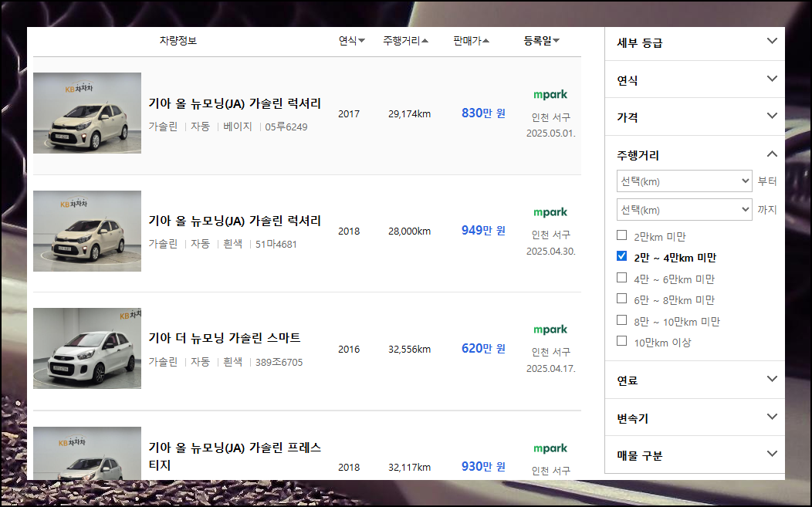
Task: Click plate number 389조6705
Action: coord(279,362)
